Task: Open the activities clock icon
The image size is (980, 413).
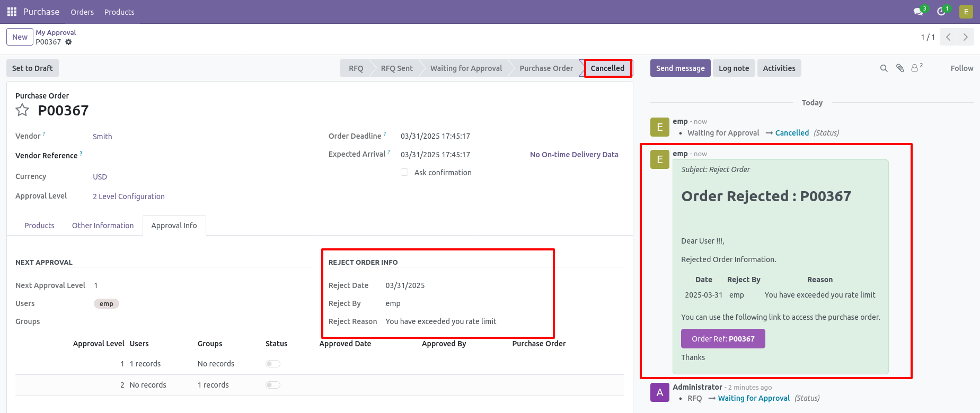Action: click(x=941, y=12)
